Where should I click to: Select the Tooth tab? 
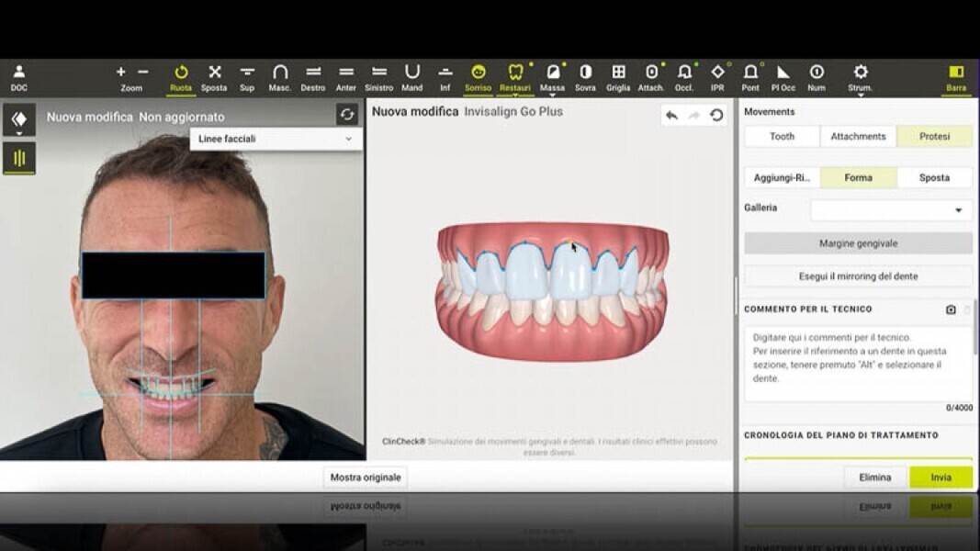click(x=782, y=137)
